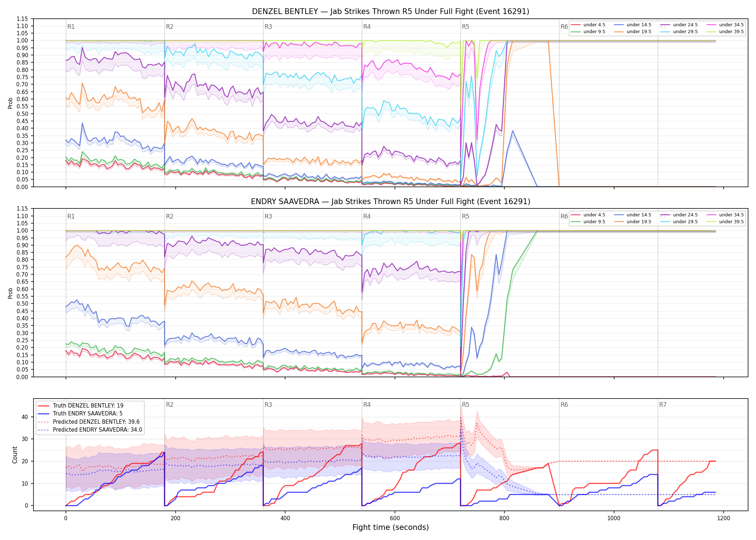This screenshot has width=756, height=540.
Task: Click the DENZEL BENTLEY chart title
Action: coord(391,12)
